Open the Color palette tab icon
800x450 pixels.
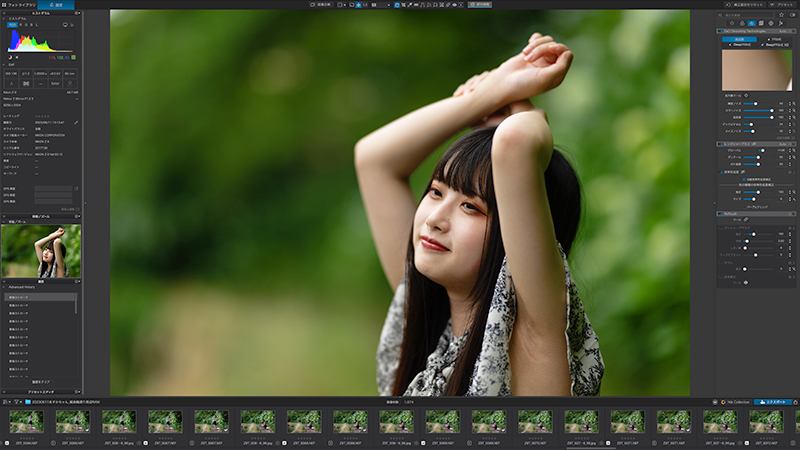742,23
